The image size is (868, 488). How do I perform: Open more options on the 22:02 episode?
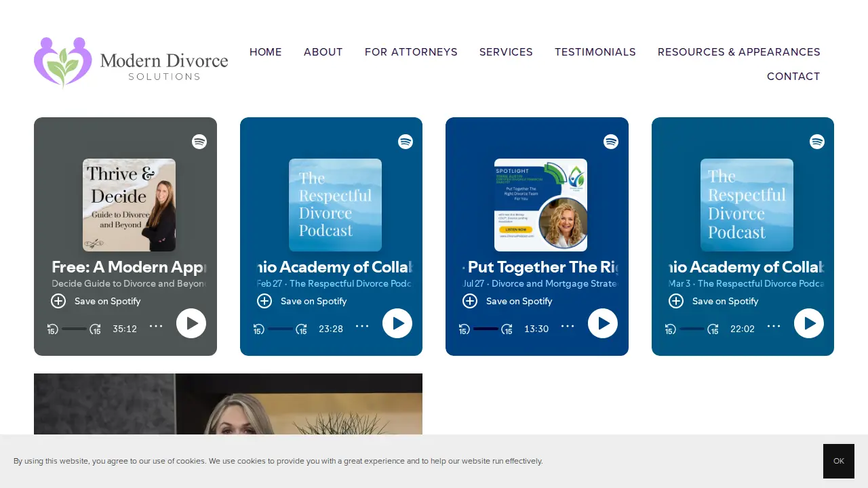(774, 326)
